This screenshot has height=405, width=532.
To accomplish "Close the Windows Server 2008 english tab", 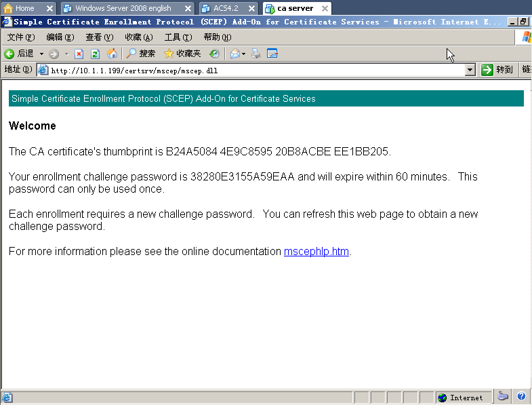I will [188, 9].
